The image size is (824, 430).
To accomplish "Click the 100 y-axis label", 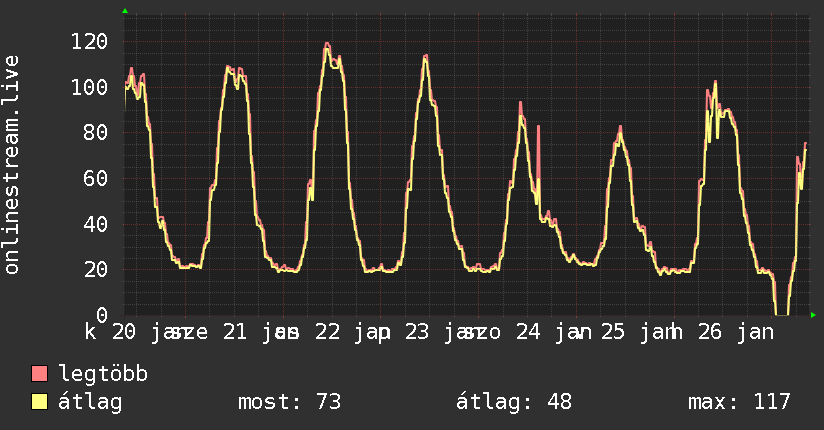I will pos(89,87).
